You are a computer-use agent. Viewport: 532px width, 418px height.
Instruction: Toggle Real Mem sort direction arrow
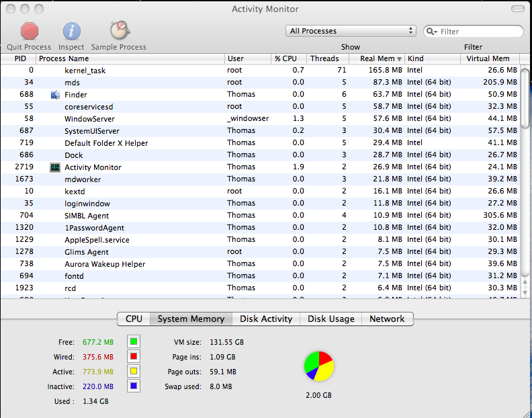[x=400, y=59]
